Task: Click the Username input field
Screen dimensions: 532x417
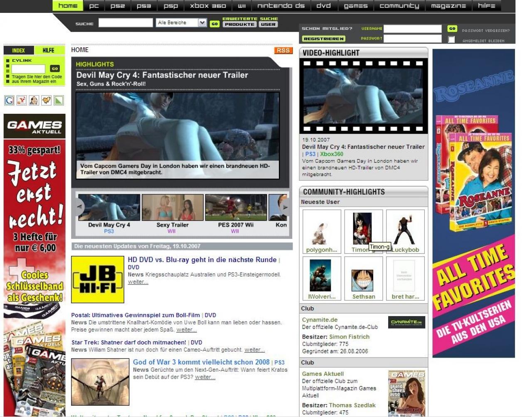Action: point(412,29)
